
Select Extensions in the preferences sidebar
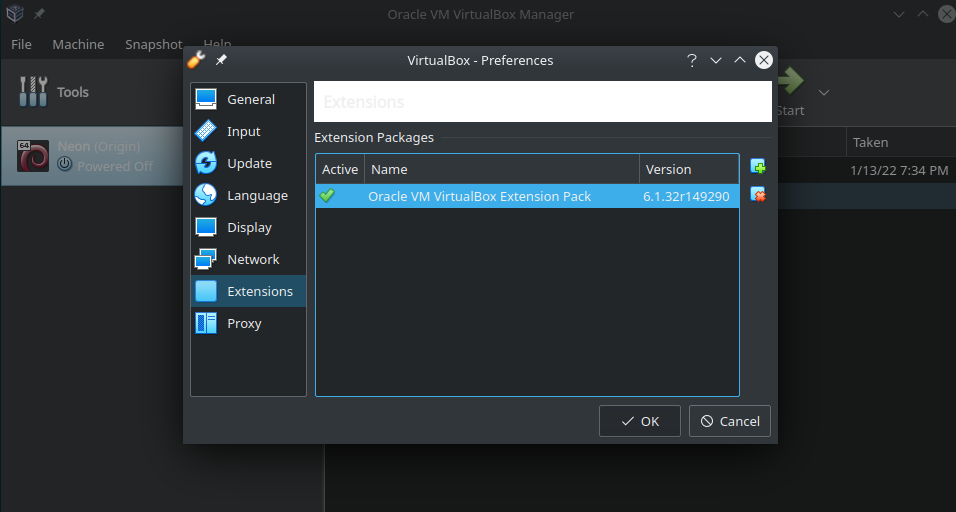(x=248, y=291)
